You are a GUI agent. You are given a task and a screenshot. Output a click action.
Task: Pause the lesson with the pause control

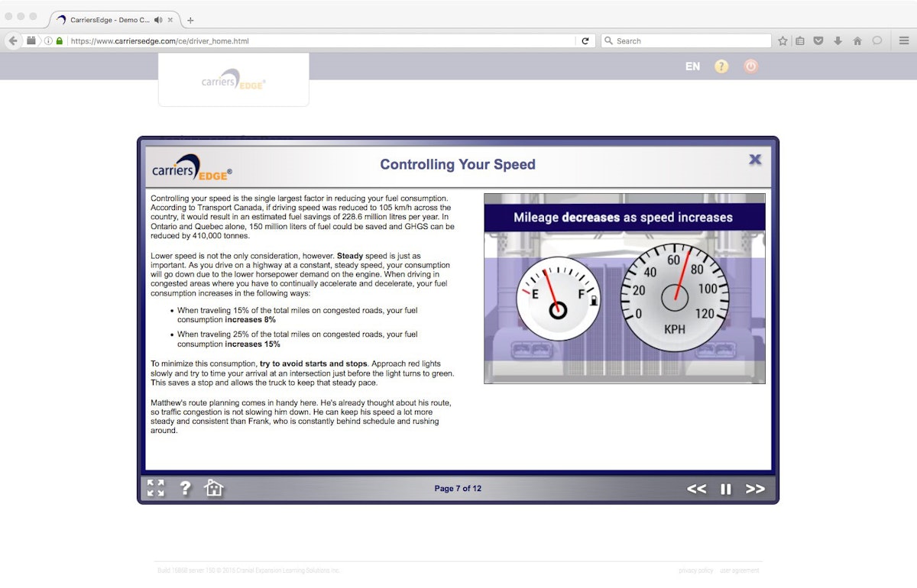pyautogui.click(x=725, y=489)
